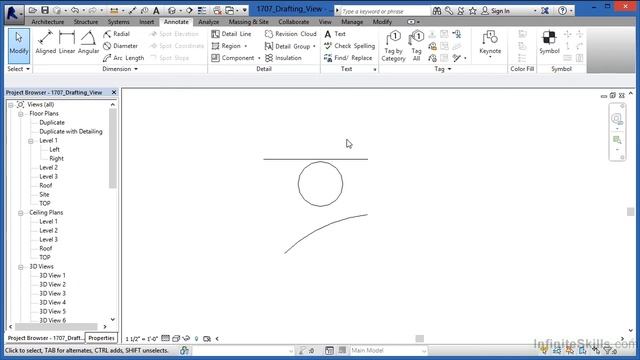Click the favorites star icon in title bar

point(473,11)
